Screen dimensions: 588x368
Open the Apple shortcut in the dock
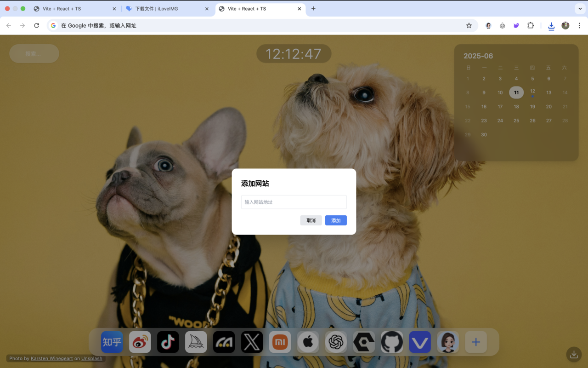click(x=308, y=342)
